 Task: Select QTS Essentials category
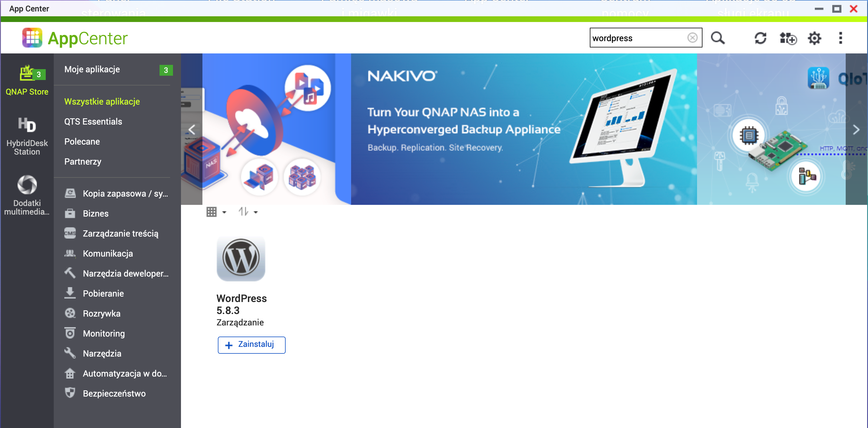93,121
